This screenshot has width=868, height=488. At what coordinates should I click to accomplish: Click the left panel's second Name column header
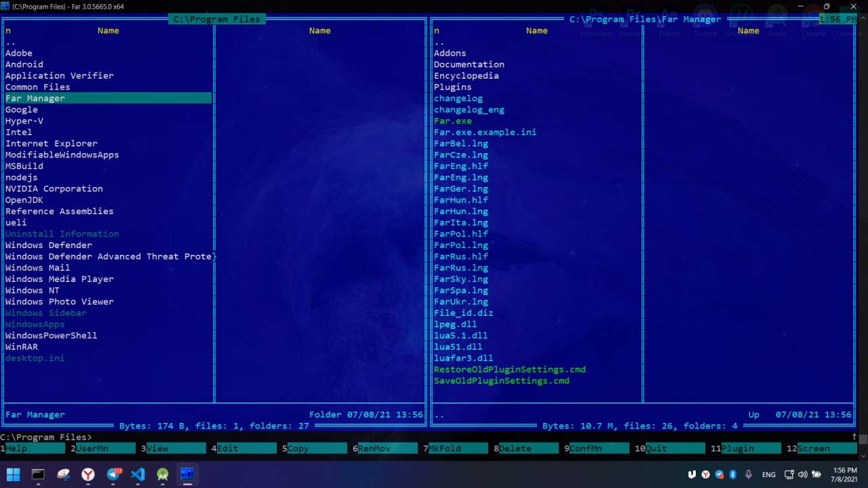(x=320, y=30)
